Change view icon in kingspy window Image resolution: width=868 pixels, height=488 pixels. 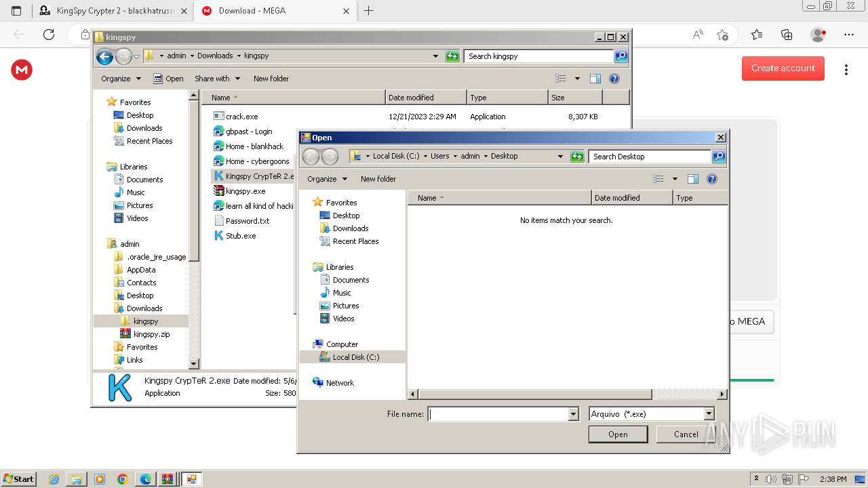561,79
